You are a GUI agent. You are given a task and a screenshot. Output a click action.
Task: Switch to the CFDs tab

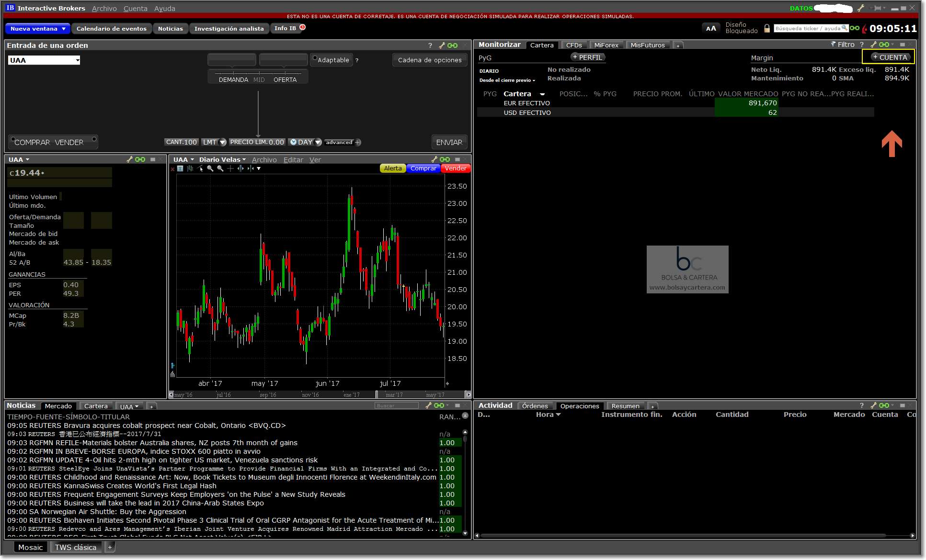click(574, 45)
